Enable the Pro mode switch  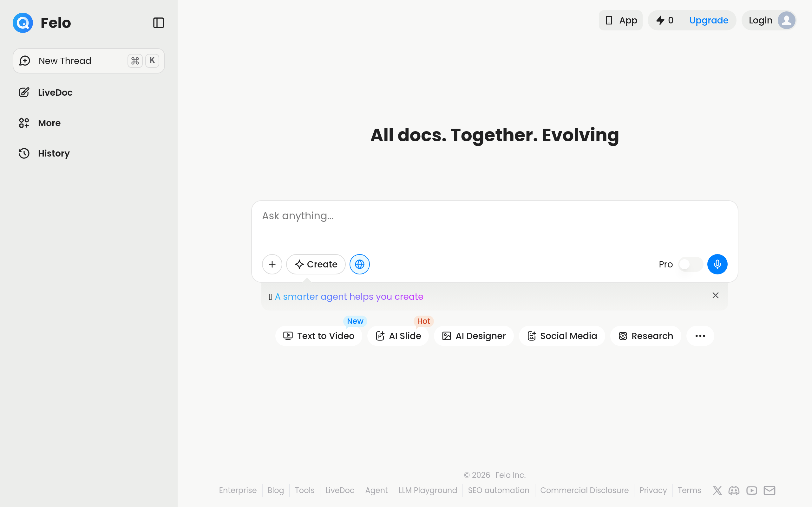point(690,264)
